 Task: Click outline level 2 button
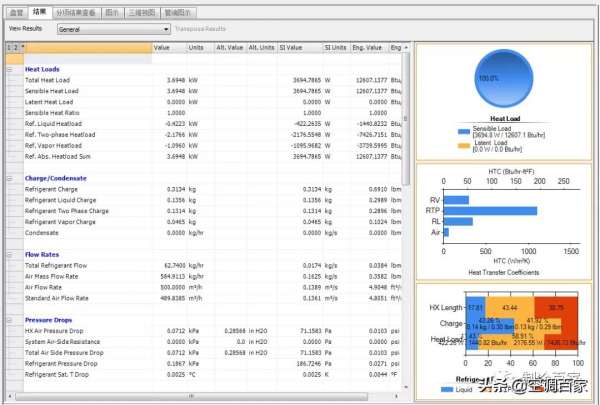click(x=15, y=47)
